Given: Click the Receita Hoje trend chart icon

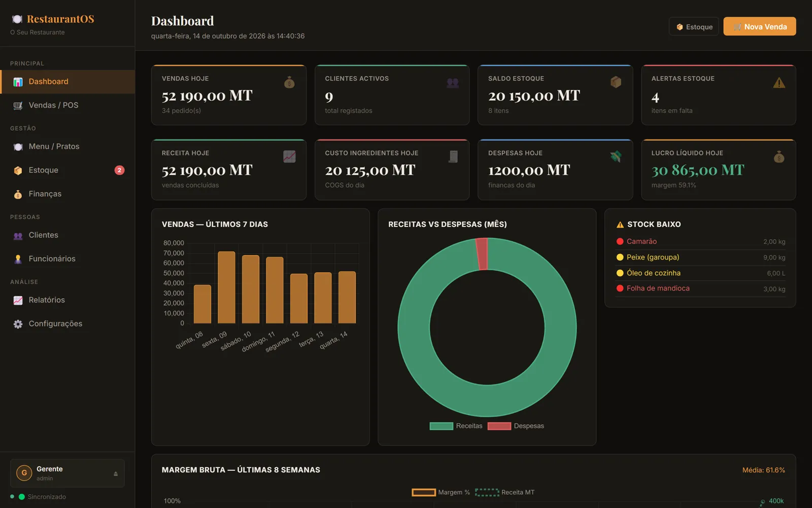Looking at the screenshot, I should click(x=289, y=156).
